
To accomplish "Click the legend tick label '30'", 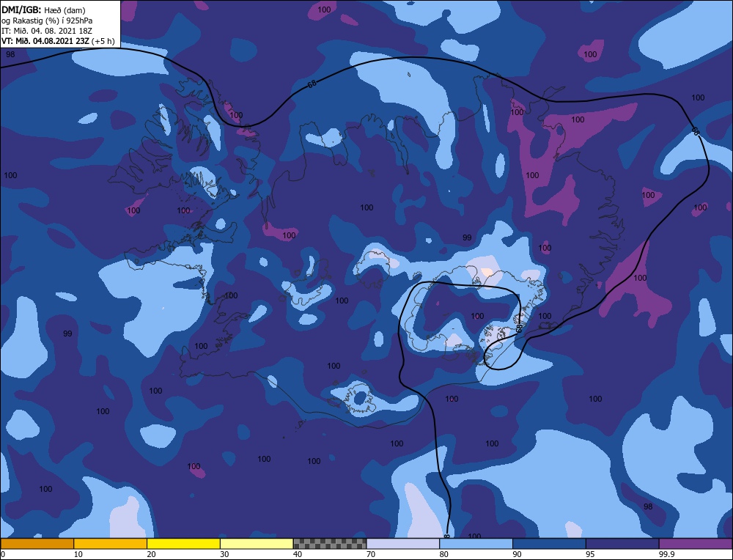I will click(224, 554).
